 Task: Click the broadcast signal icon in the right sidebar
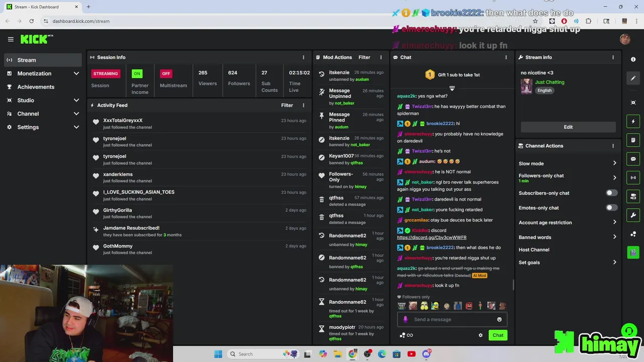coord(633,177)
